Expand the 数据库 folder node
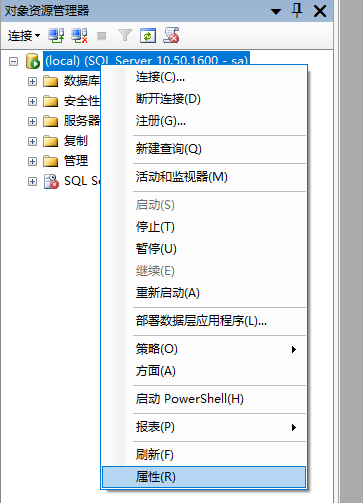Screen dimensions: 363x503 (32, 81)
